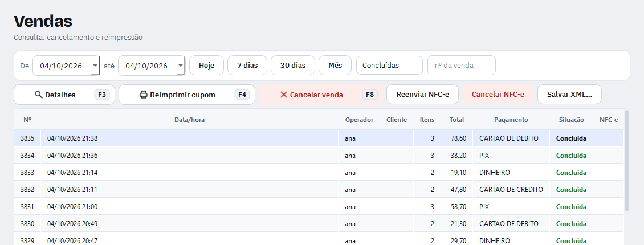Filter sales by 7 dias

(x=247, y=66)
